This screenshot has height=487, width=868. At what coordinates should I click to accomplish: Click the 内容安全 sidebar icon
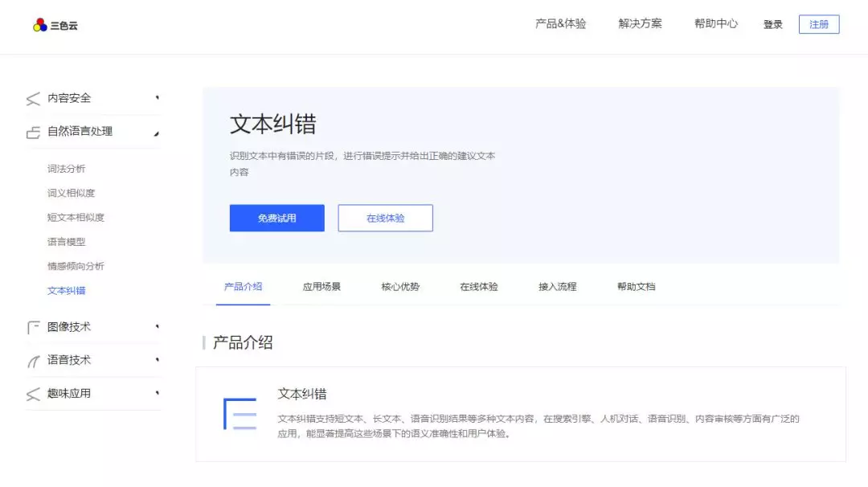(33, 99)
